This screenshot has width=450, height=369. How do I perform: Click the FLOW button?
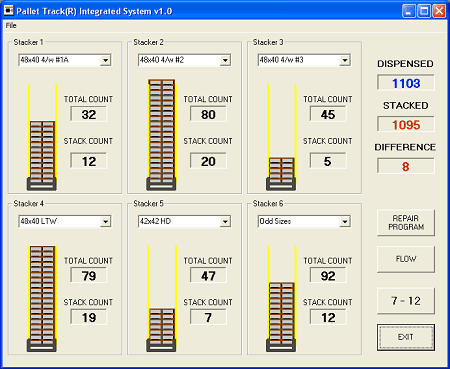pos(406,259)
